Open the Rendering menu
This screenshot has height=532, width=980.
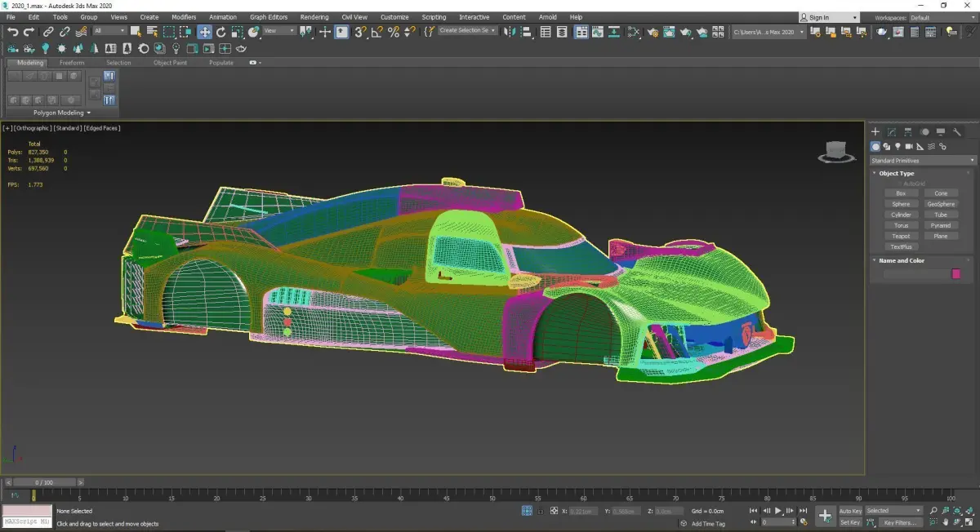click(x=314, y=17)
